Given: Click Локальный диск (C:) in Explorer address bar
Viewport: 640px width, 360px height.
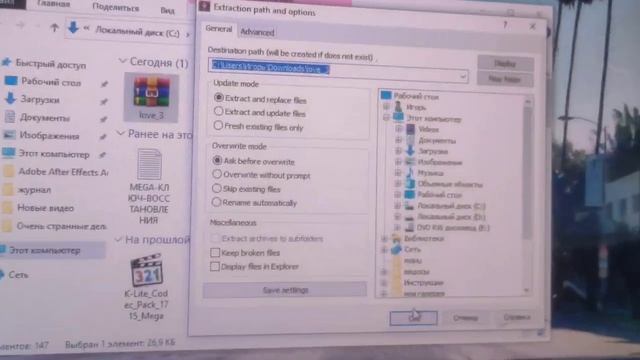Looking at the screenshot, I should (137, 32).
